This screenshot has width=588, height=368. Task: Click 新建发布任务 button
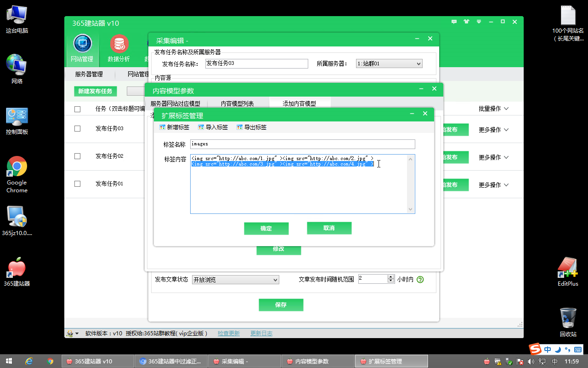click(x=96, y=91)
